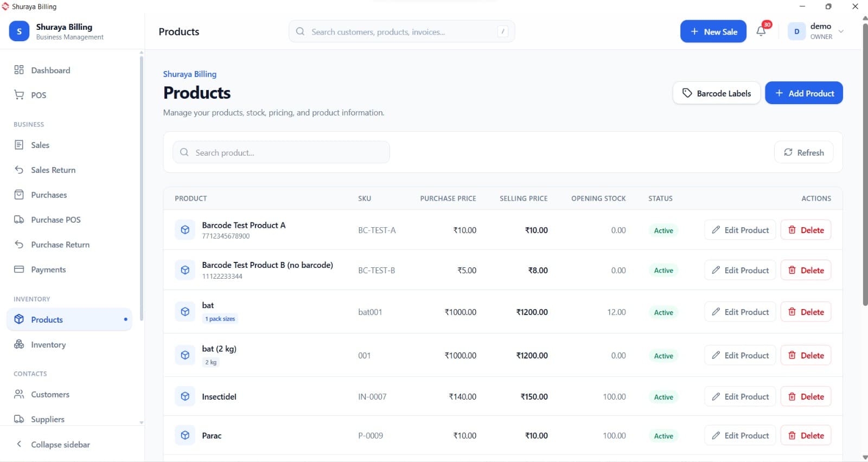Click the Shuraya Billing 'S' logo
This screenshot has width=868, height=462.
coord(19,31)
